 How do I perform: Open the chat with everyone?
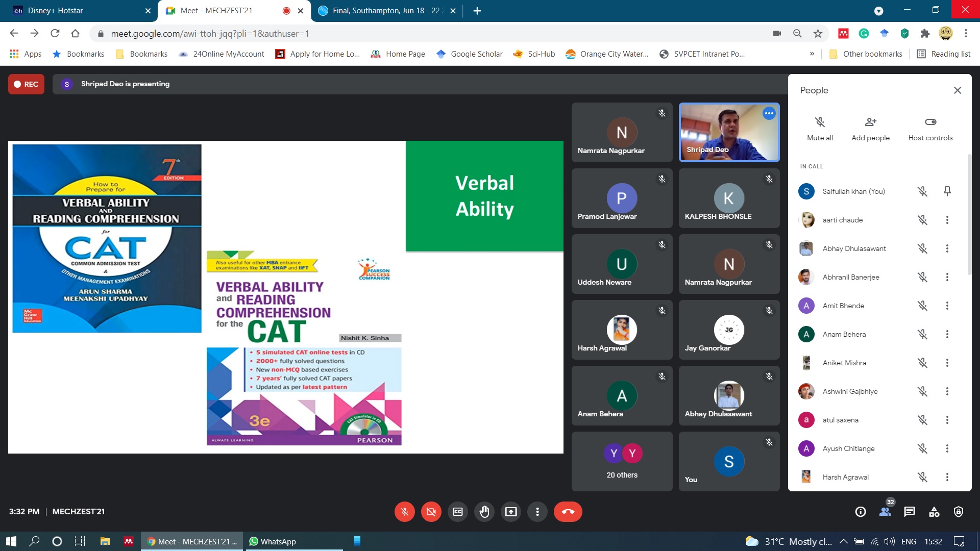click(910, 512)
